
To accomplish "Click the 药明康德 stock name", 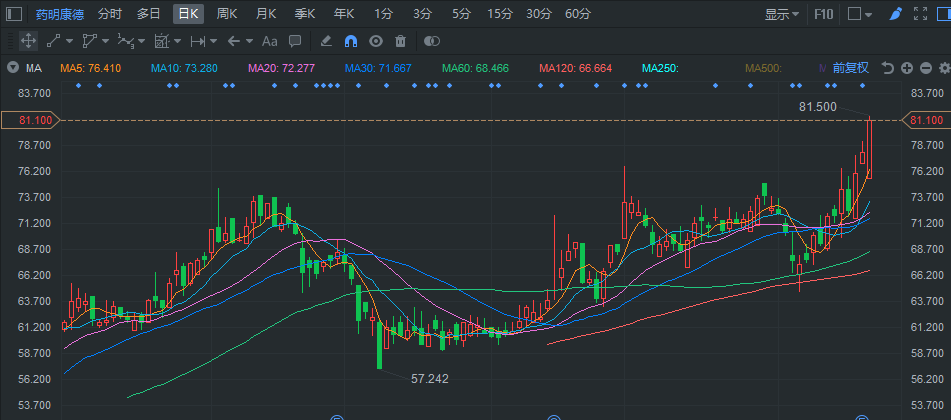I will click(x=59, y=13).
